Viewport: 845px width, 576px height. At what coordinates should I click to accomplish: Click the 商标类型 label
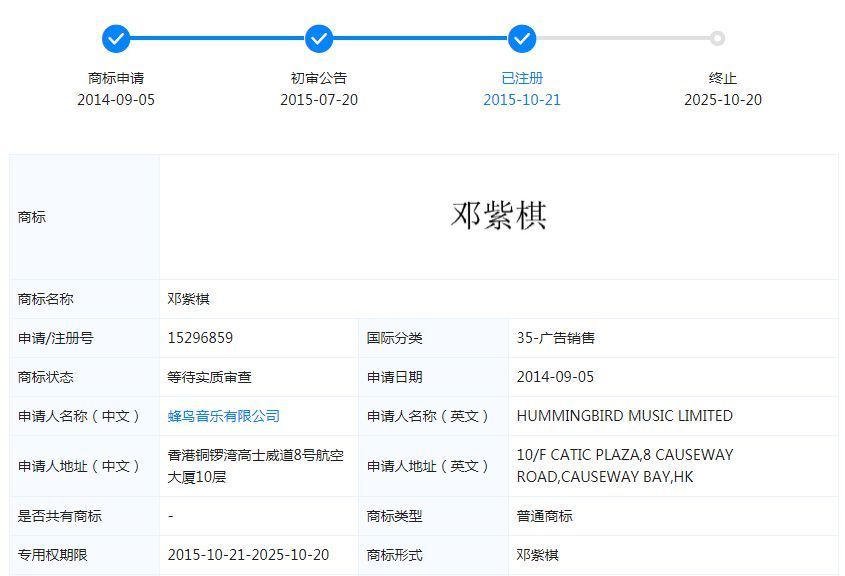tap(394, 516)
